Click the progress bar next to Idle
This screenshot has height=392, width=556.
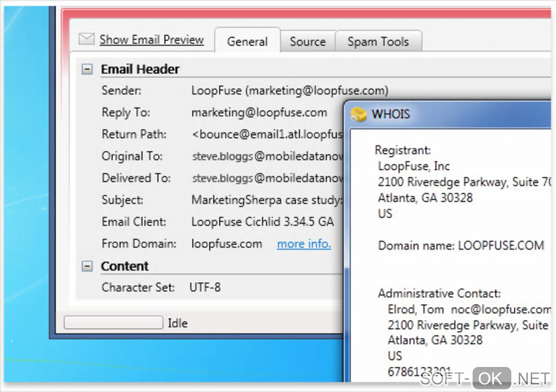(x=113, y=322)
